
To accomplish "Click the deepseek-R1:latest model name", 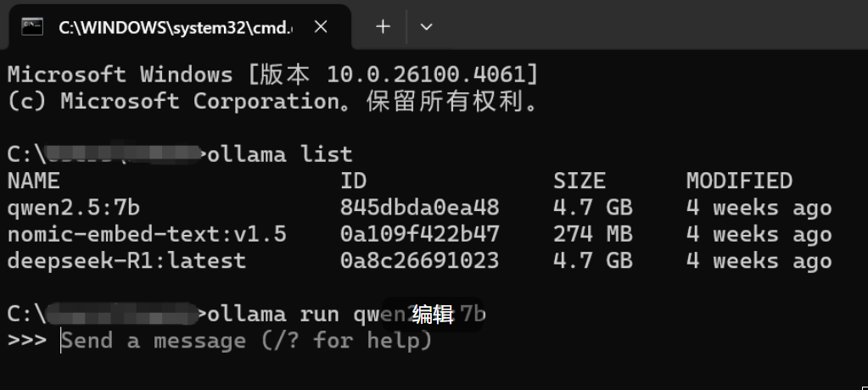I will click(x=126, y=260).
